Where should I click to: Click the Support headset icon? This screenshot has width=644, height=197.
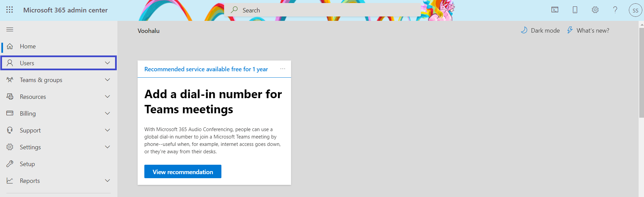click(10, 130)
